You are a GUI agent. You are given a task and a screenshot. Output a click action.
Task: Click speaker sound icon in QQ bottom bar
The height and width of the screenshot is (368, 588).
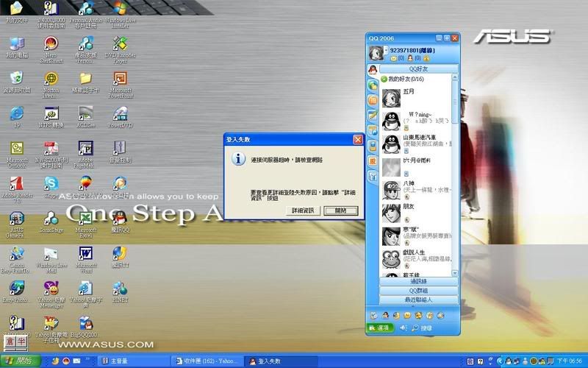[403, 328]
